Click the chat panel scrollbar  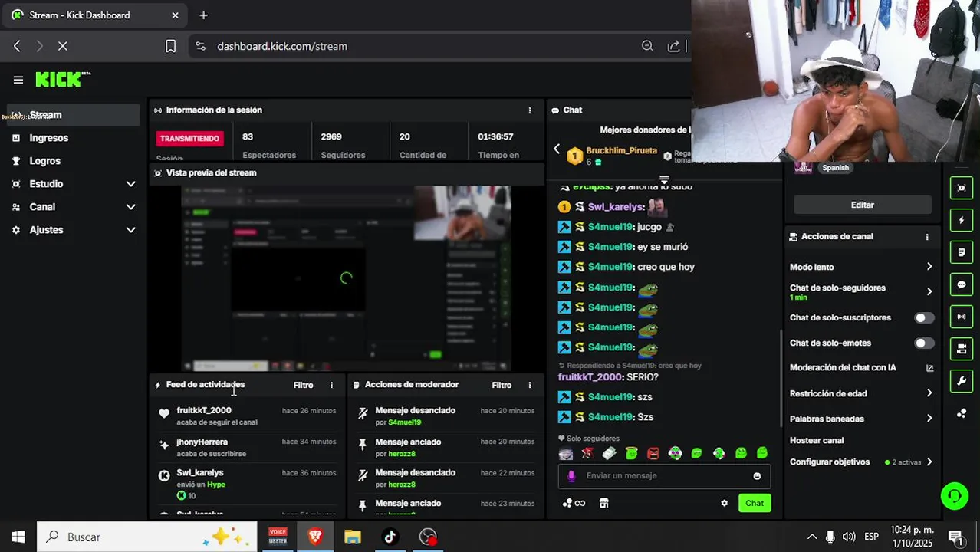click(781, 377)
